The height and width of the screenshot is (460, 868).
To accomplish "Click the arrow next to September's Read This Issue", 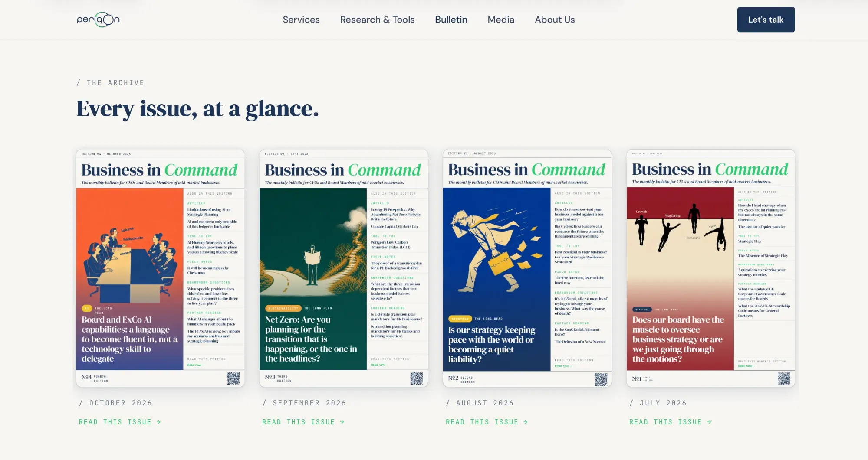I will pyautogui.click(x=342, y=422).
